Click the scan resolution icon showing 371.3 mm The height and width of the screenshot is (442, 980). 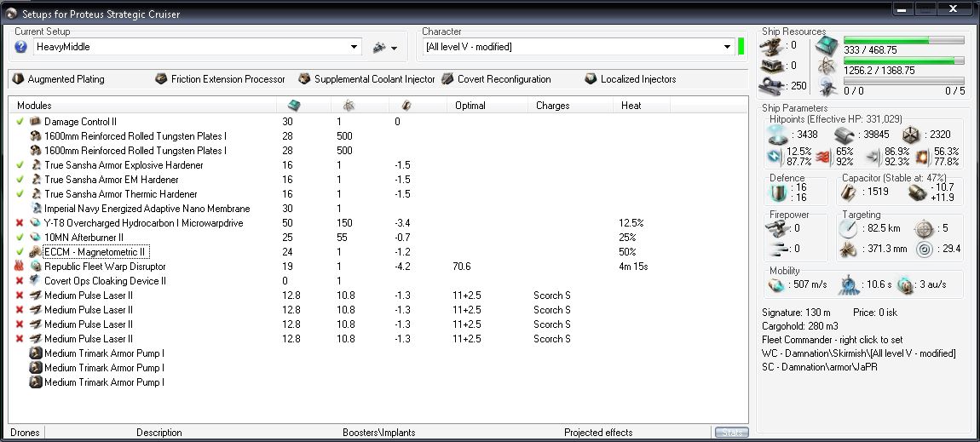pos(849,249)
